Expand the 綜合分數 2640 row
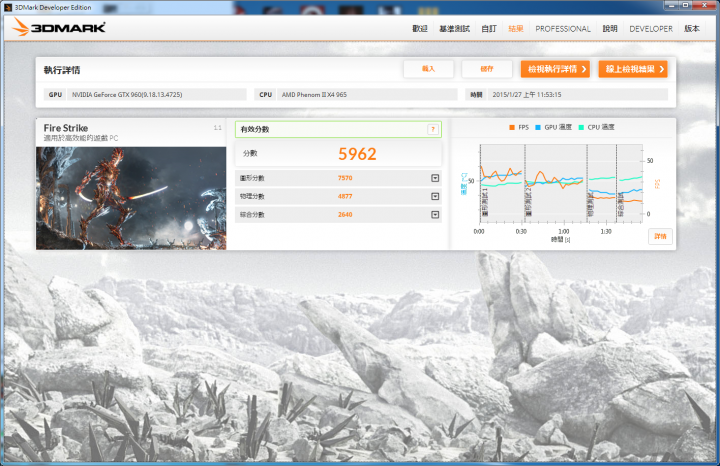Viewport: 720px width, 466px height. pos(435,215)
